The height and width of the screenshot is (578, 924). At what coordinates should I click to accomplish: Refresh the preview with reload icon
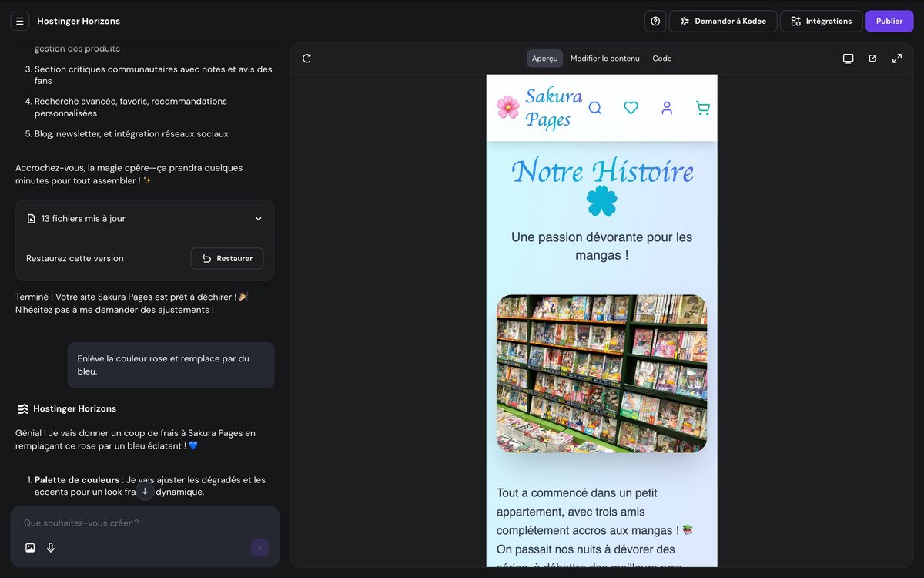click(x=306, y=59)
